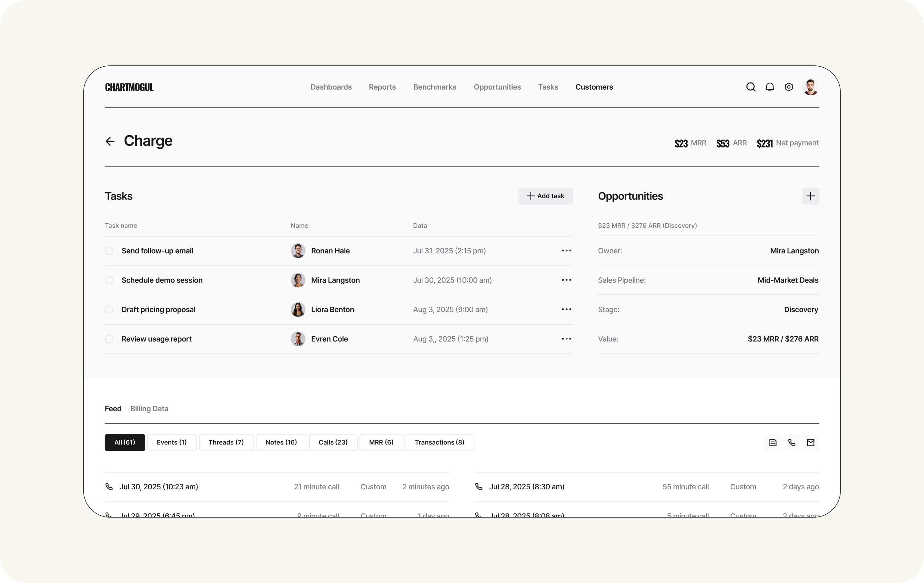The image size is (924, 583).
Task: Click the email envelope icon in feed toolbar
Action: tap(810, 443)
